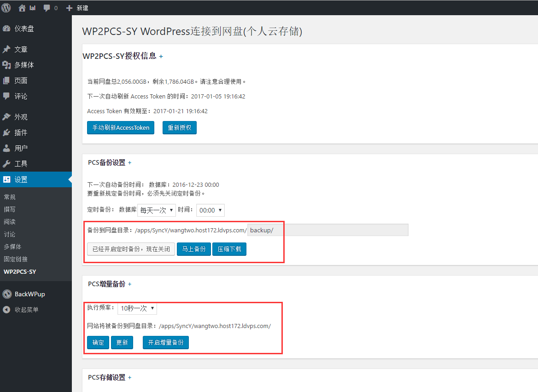Click the BackWPup logo icon
The width and height of the screenshot is (538, 392).
pos(7,294)
